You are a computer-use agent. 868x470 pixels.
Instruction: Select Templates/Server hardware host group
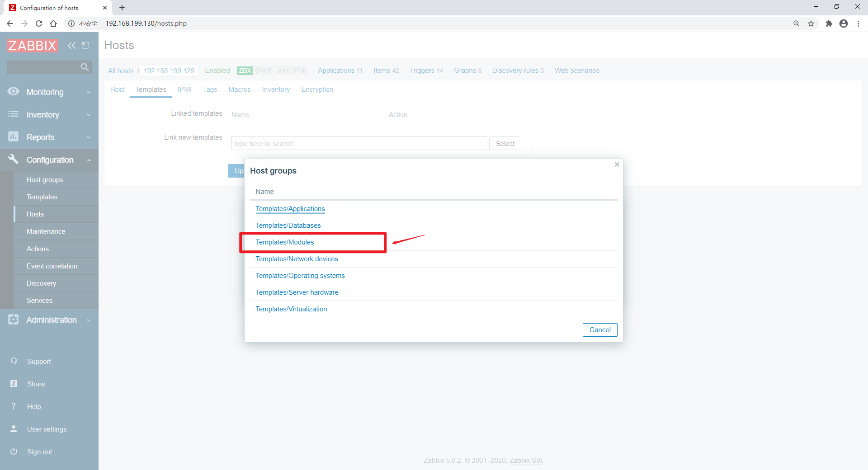(297, 292)
